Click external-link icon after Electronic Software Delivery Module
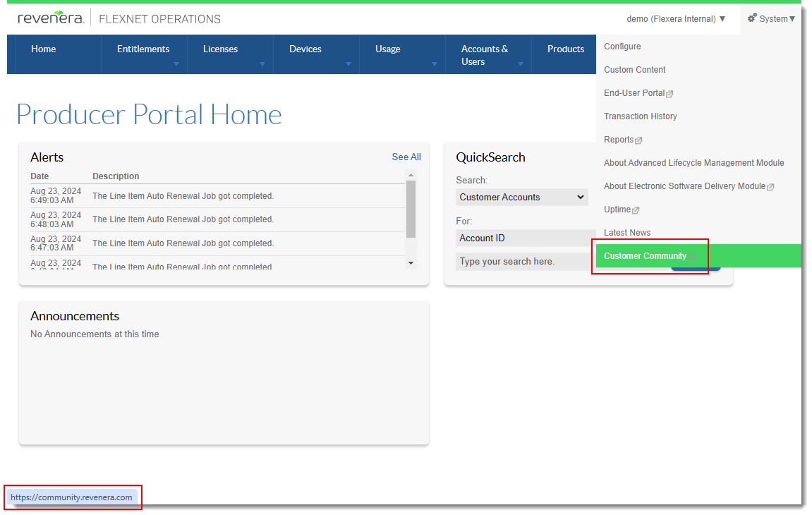The width and height of the screenshot is (812, 515). pyautogui.click(x=770, y=187)
